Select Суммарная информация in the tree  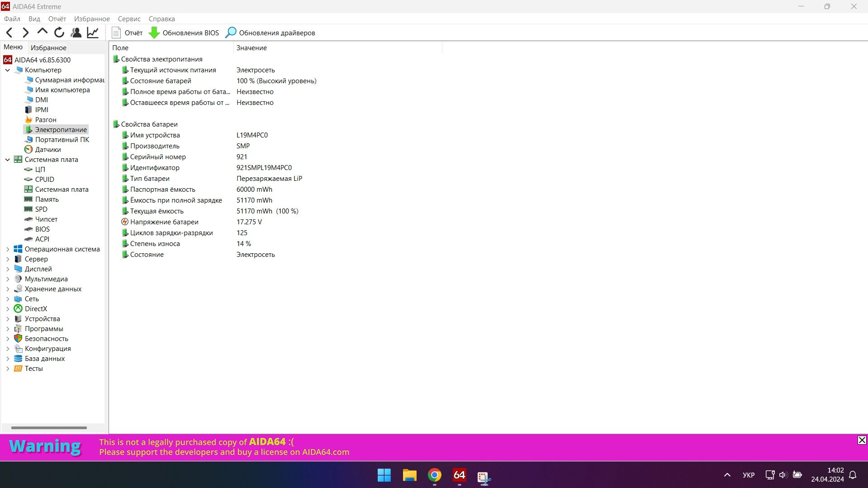point(70,80)
